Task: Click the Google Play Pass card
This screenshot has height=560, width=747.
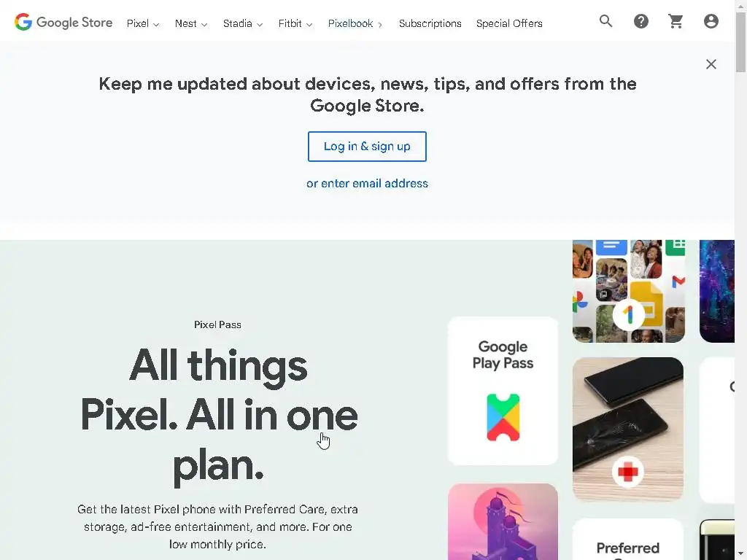Action: pyautogui.click(x=503, y=391)
